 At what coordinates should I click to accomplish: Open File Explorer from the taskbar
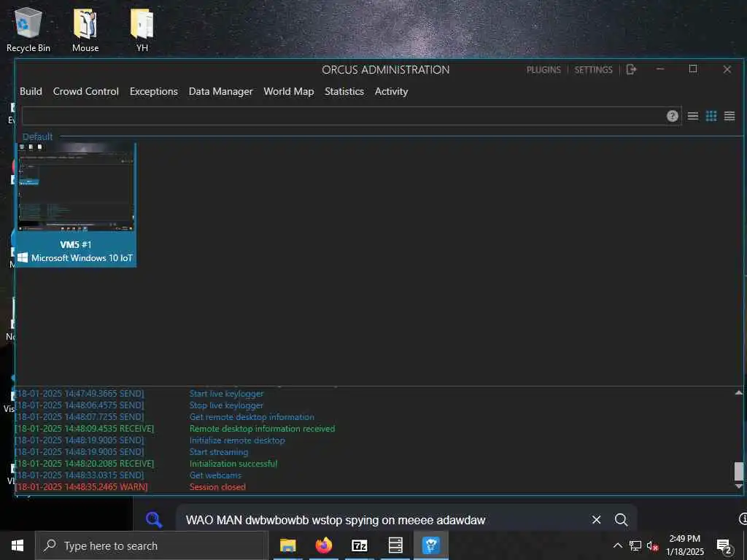tap(287, 545)
